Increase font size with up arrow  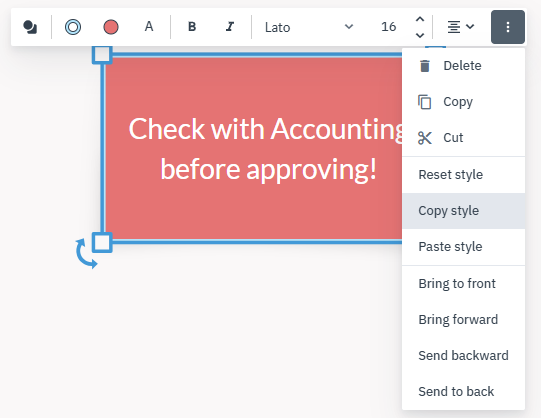click(x=420, y=20)
